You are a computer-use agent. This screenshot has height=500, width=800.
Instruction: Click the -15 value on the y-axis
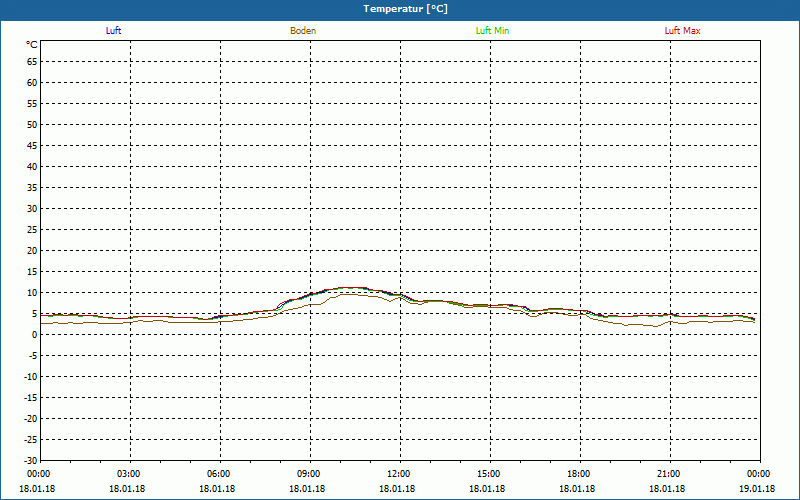pyautogui.click(x=31, y=398)
